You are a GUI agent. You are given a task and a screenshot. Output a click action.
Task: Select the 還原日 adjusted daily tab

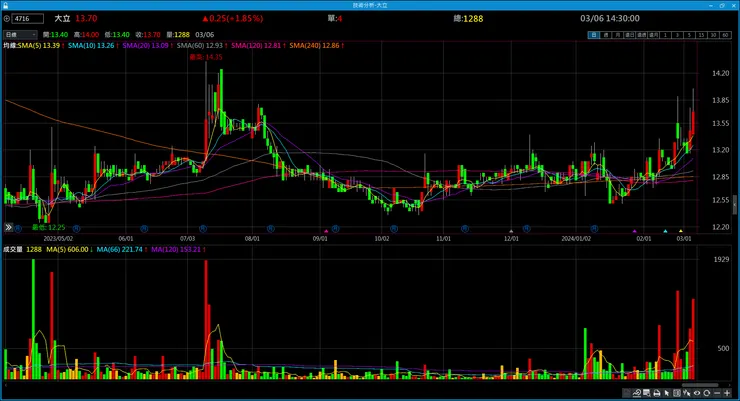(x=630, y=35)
